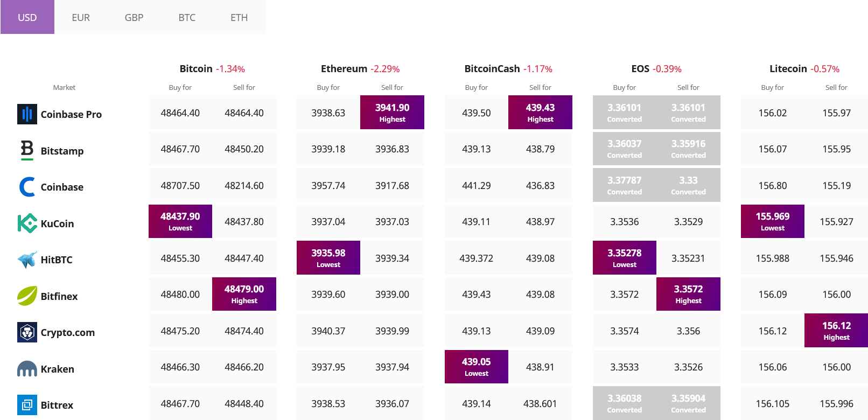The image size is (868, 420).
Task: Click Ethereum percentage change -2.29%
Action: pyautogui.click(x=385, y=69)
